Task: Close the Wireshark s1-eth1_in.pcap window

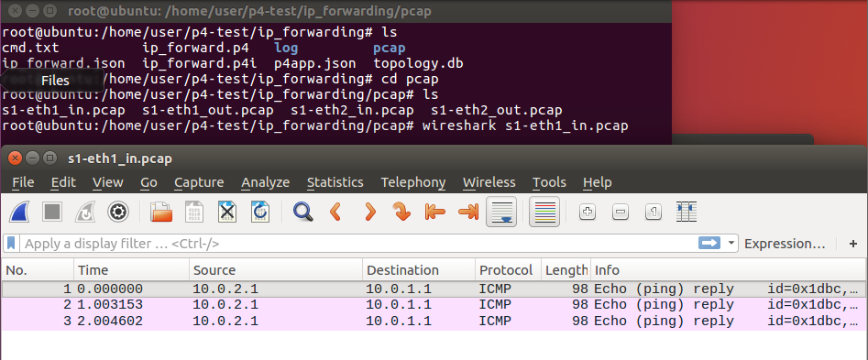Action: [15, 158]
